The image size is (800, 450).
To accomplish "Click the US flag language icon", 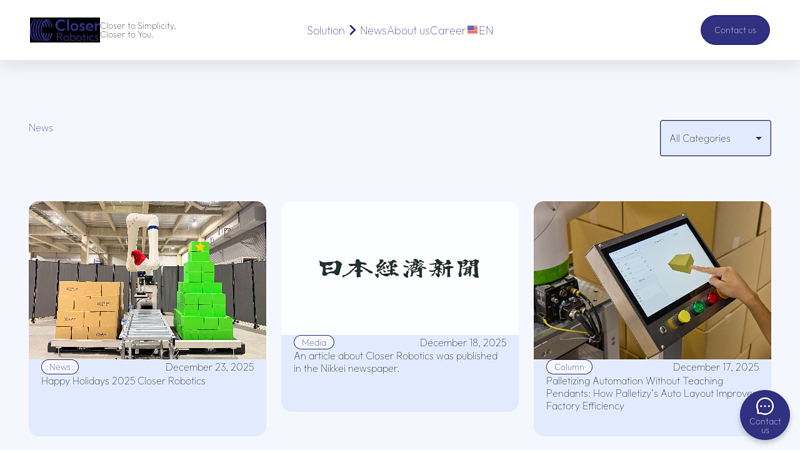I will (472, 30).
